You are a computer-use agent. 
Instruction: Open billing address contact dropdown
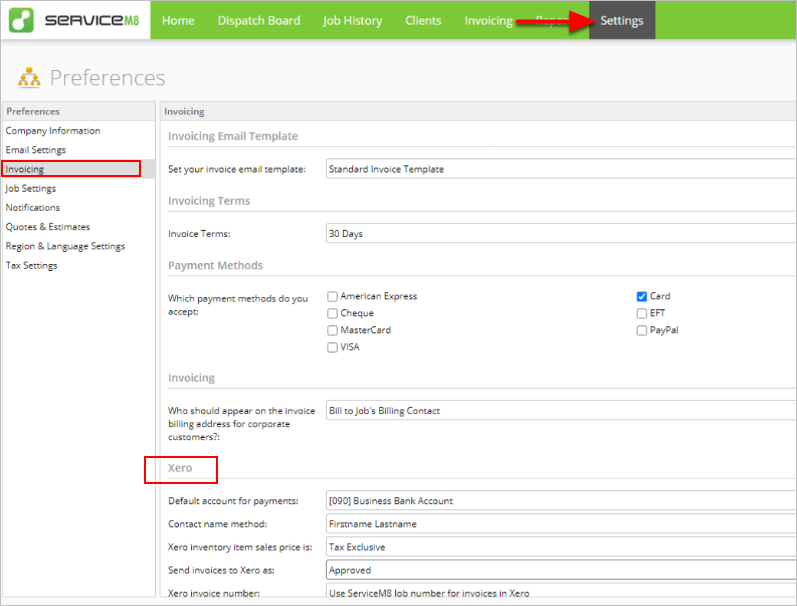click(x=561, y=410)
